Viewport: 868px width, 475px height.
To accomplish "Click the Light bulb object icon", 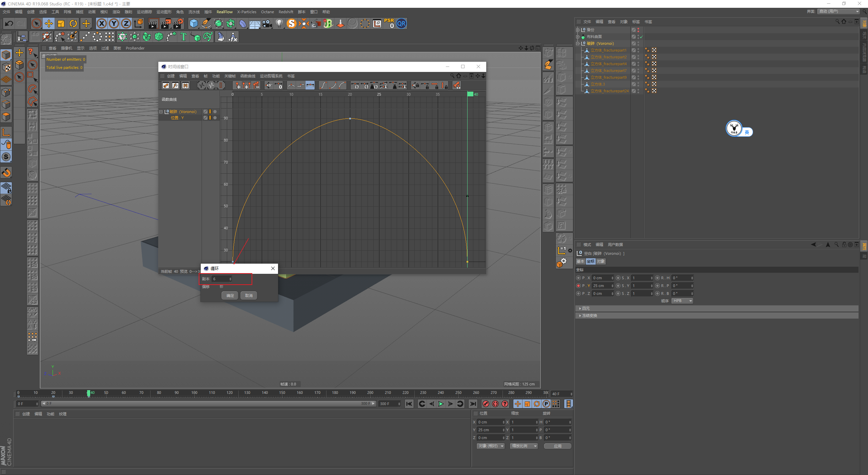I will tap(279, 23).
